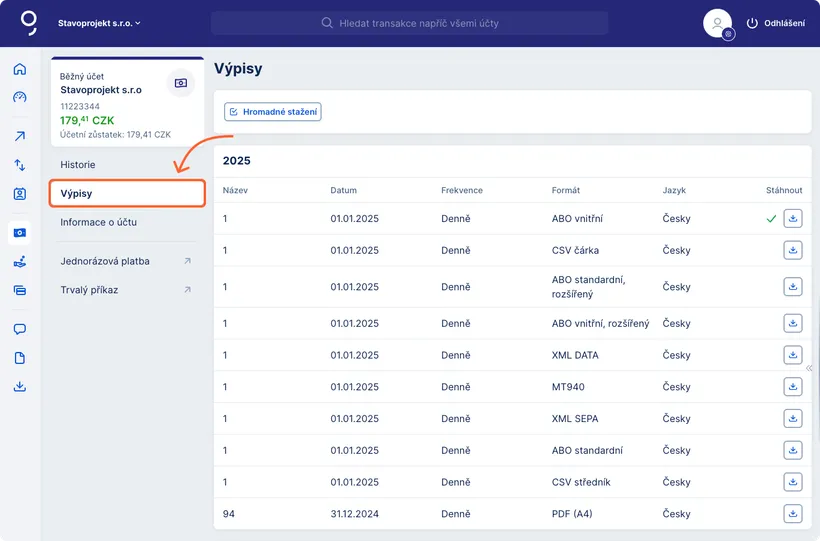Open the transfers up-down arrows icon
Screen dimensions: 820x541
(x=19, y=165)
